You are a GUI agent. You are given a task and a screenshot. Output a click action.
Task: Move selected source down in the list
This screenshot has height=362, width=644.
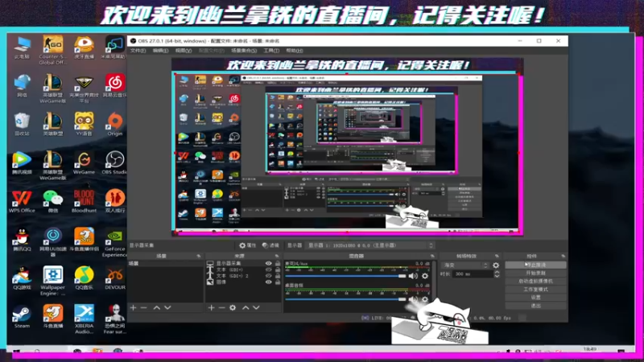click(x=256, y=307)
